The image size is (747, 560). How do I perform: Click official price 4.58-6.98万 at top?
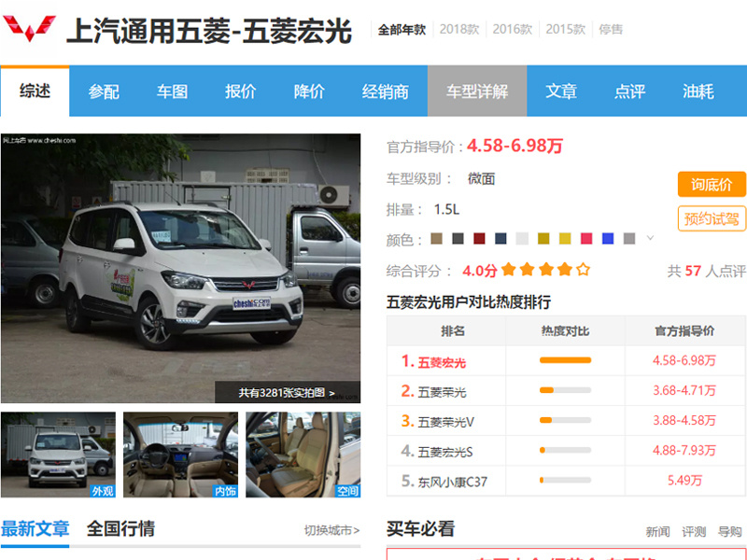click(x=515, y=146)
